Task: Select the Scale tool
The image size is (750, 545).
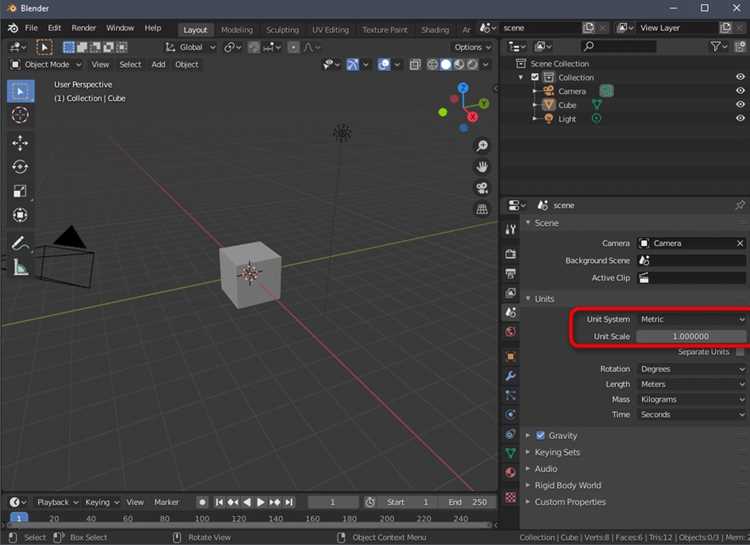Action: pos(20,191)
